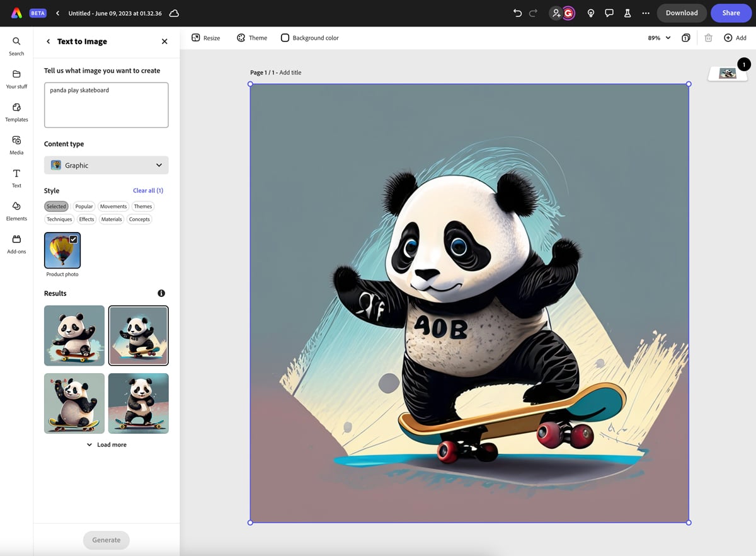Click the lightbulb tips icon
The width and height of the screenshot is (756, 556).
(590, 13)
